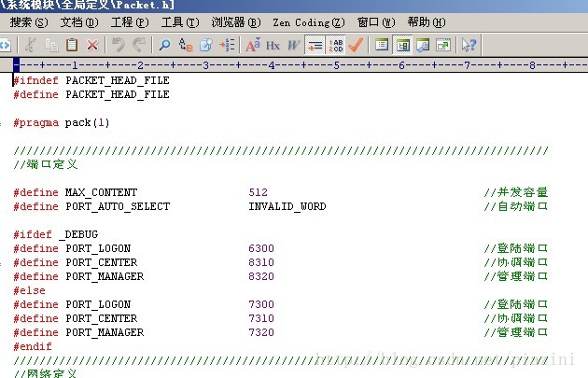588x378 pixels.
Task: Click the port value 8320
Action: tap(261, 276)
